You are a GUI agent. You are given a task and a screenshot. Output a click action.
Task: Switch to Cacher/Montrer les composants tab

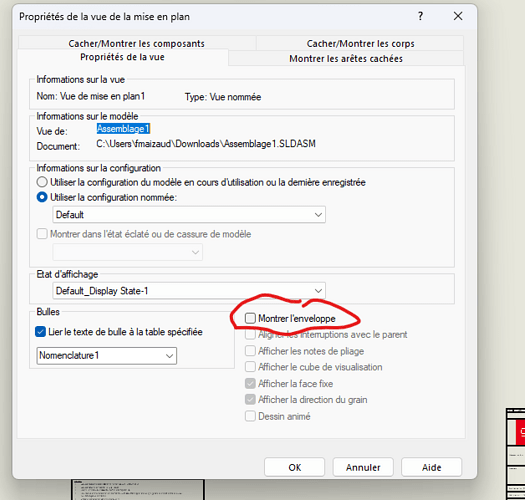pos(137,43)
